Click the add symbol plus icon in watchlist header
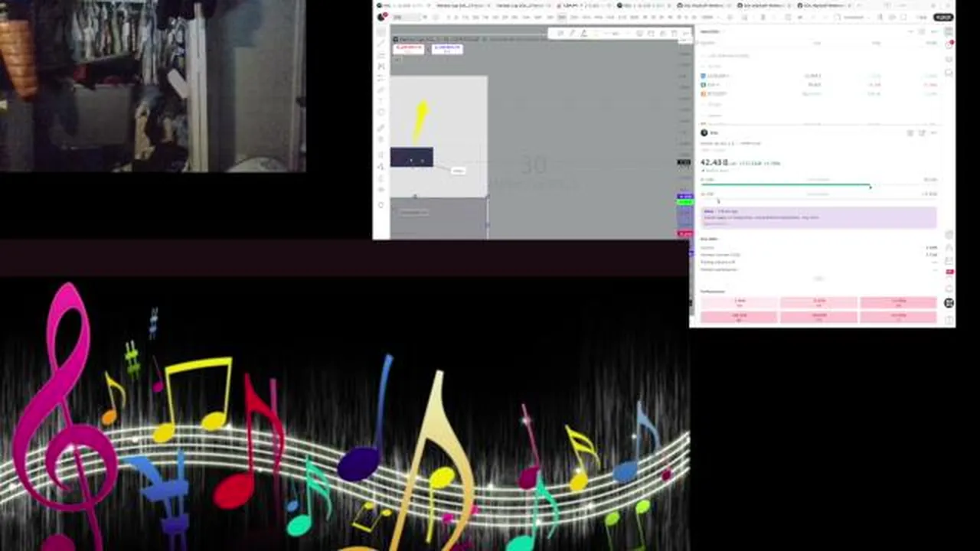 click(911, 31)
